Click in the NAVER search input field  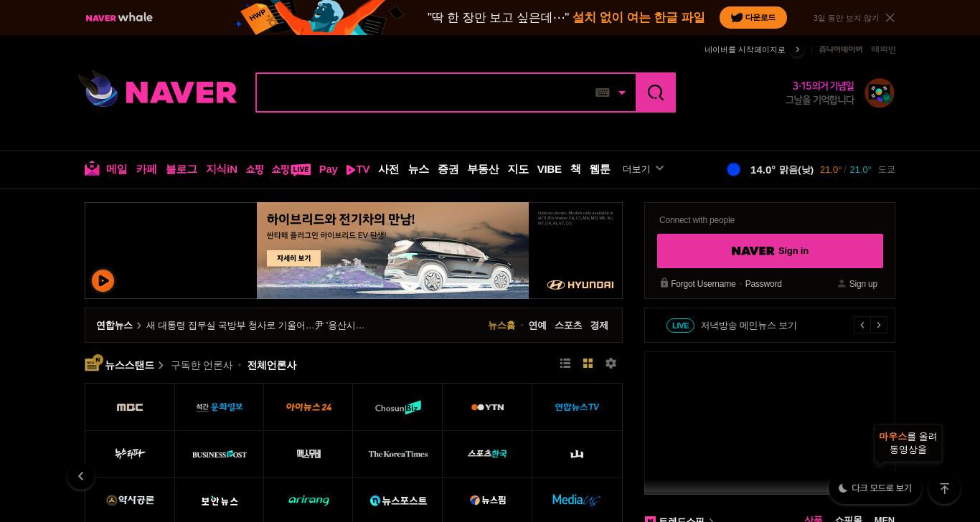click(425, 92)
